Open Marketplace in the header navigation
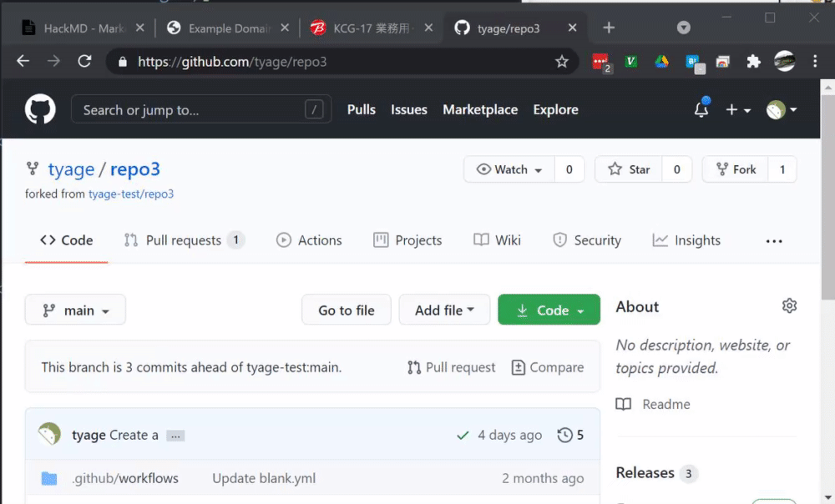Viewport: 835px width, 504px height. 480,109
